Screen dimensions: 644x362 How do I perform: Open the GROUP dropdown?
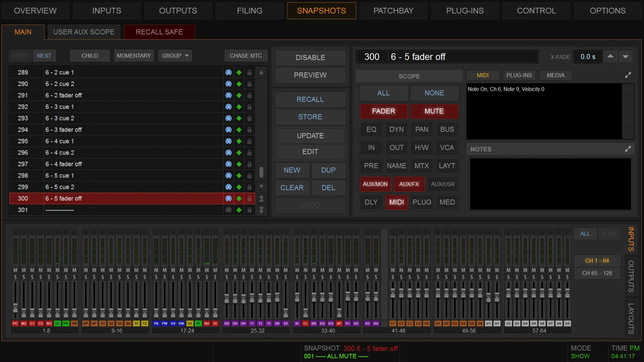[175, 56]
